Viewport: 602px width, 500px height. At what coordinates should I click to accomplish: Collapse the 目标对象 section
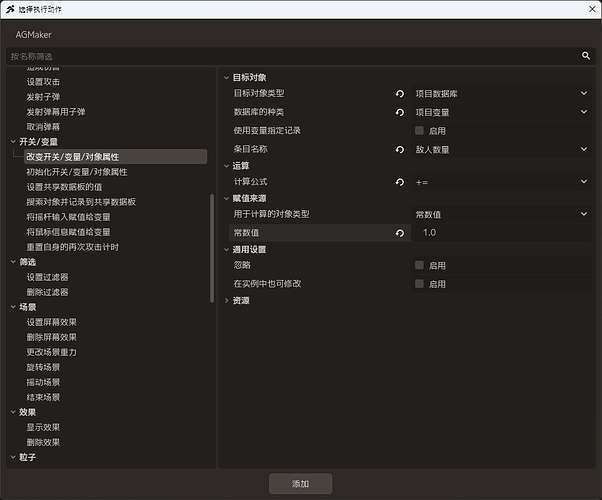pyautogui.click(x=227, y=78)
